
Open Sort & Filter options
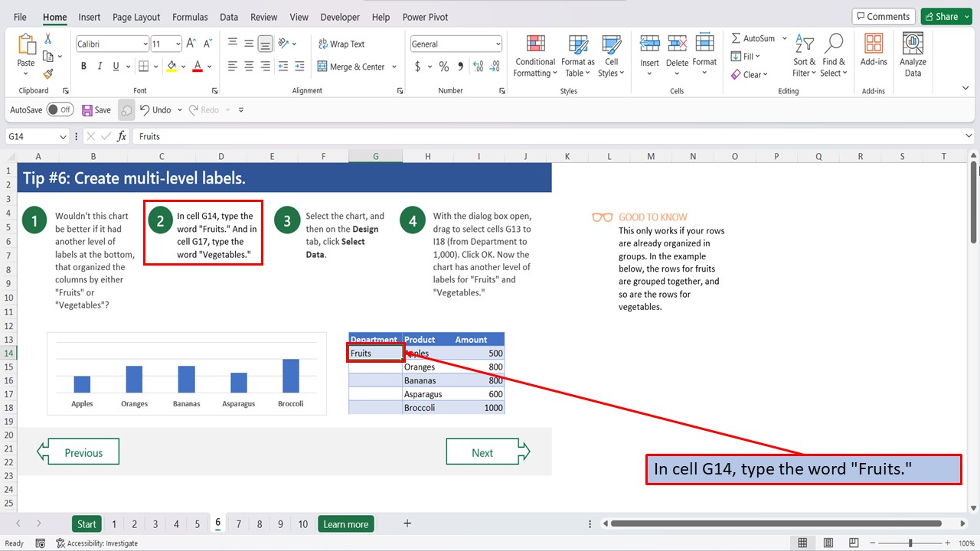(803, 55)
